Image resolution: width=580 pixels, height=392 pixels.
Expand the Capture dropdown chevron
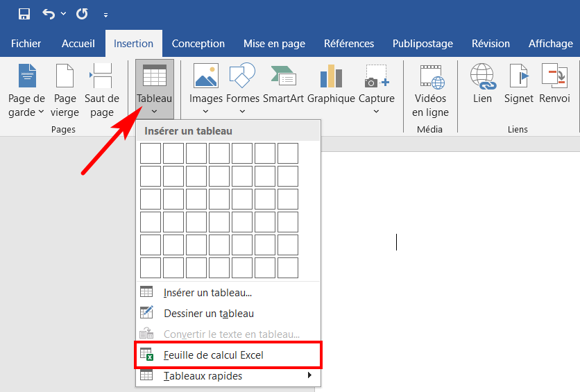pyautogui.click(x=376, y=111)
